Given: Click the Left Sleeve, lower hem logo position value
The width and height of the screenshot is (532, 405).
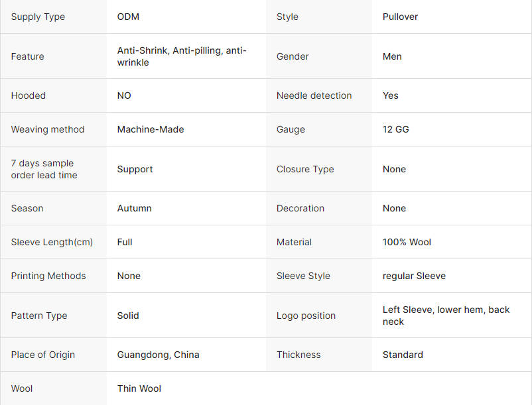Looking at the screenshot, I should (446, 316).
